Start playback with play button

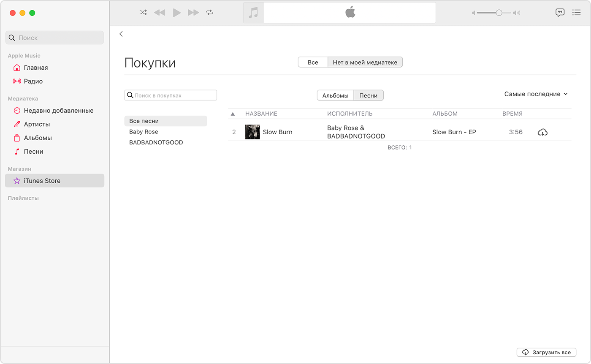pyautogui.click(x=176, y=13)
